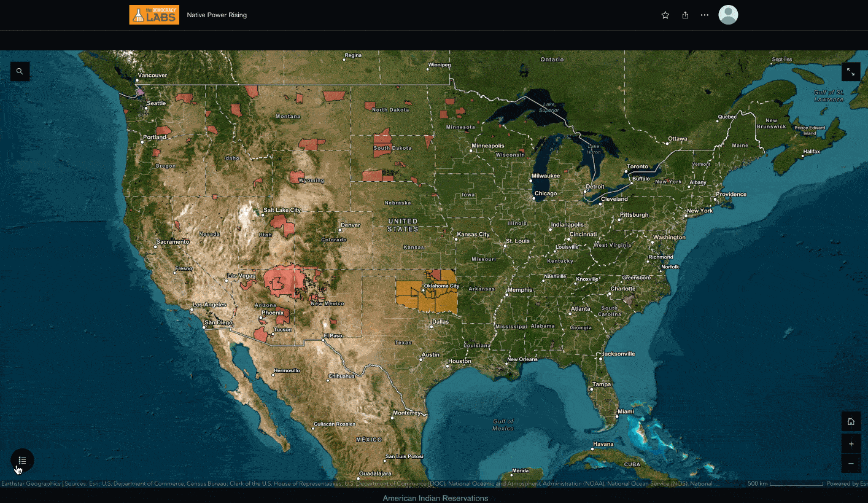Click the Oklahoma City map label
This screenshot has width=868, height=503.
[x=442, y=286]
